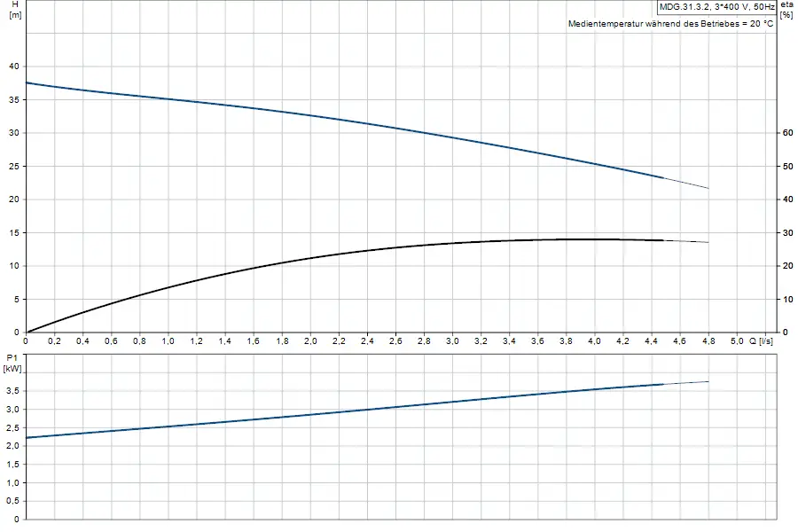Click the MDG.31.3.2, 3*400 V, 50Hz legend label
Viewport: 798px width, 532px height.
(x=716, y=6)
